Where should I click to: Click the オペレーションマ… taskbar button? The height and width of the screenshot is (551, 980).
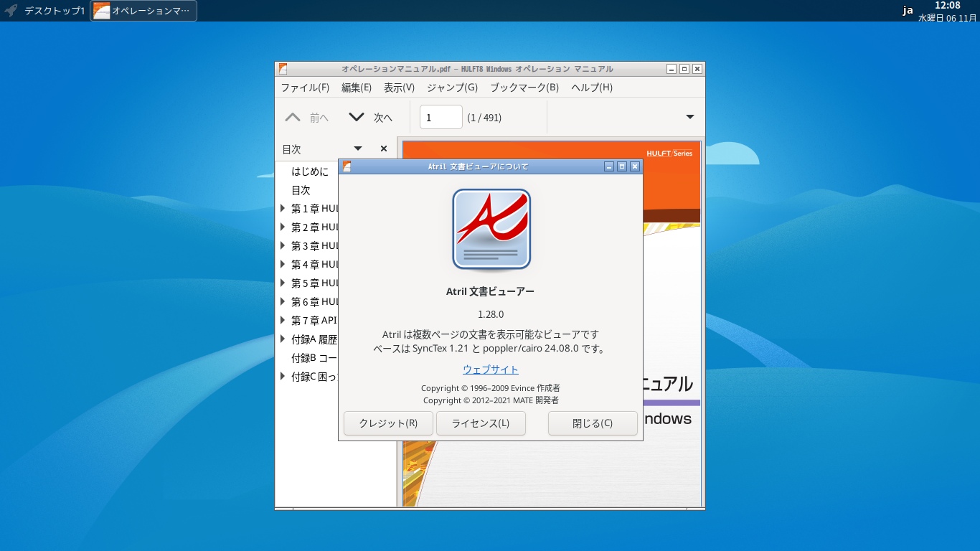tap(143, 11)
